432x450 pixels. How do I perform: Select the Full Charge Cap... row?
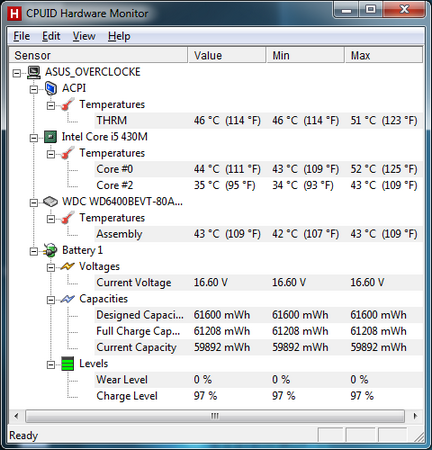tap(259, 331)
